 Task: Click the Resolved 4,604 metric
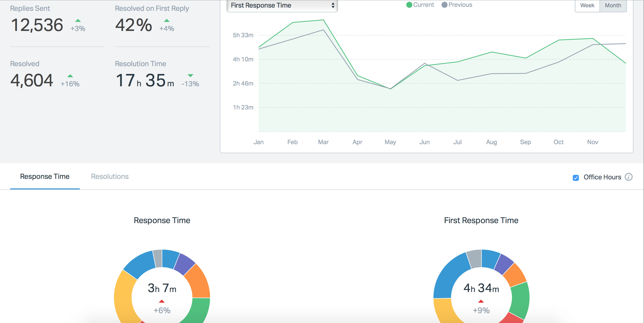click(x=32, y=80)
